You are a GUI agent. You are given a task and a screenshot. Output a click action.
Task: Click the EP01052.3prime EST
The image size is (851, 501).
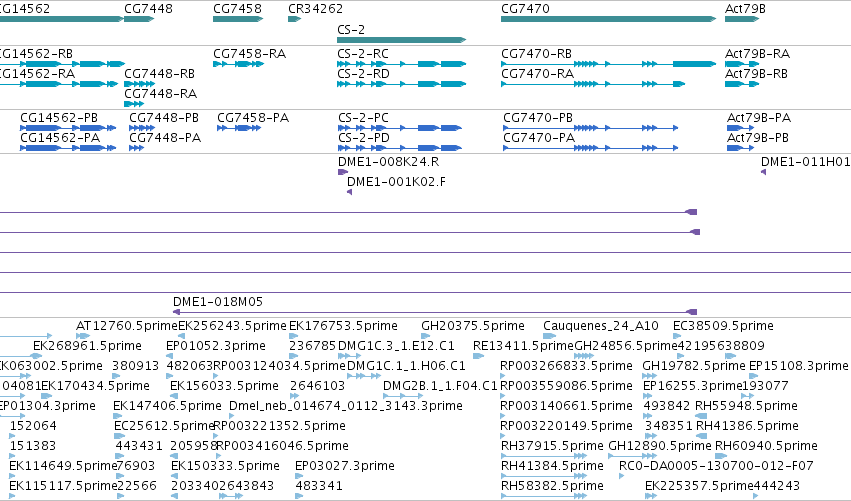tap(169, 356)
